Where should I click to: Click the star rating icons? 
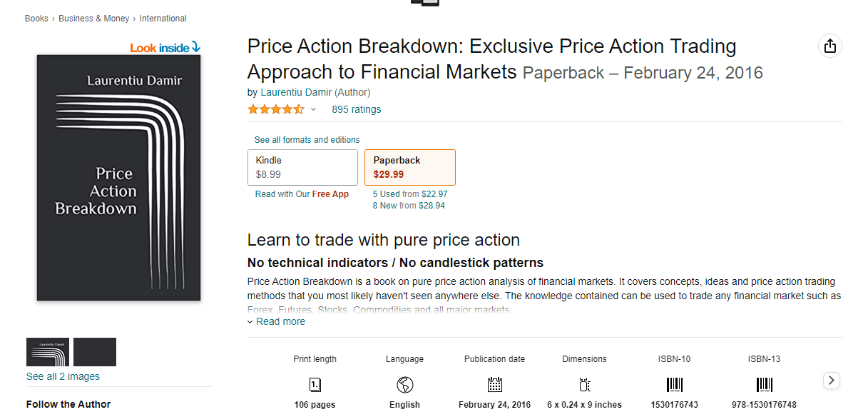pyautogui.click(x=275, y=109)
